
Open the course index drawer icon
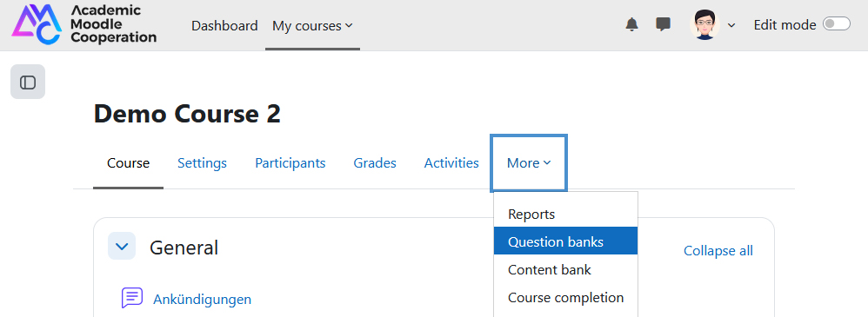28,82
